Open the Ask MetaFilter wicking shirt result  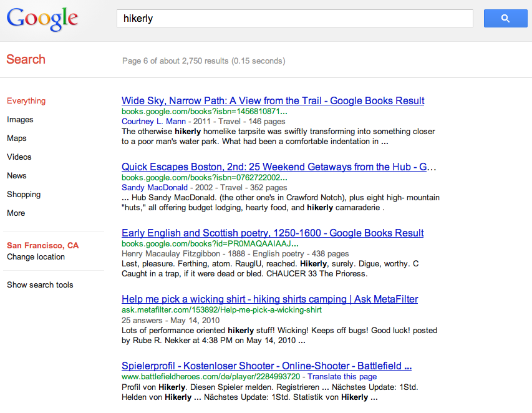pos(269,299)
